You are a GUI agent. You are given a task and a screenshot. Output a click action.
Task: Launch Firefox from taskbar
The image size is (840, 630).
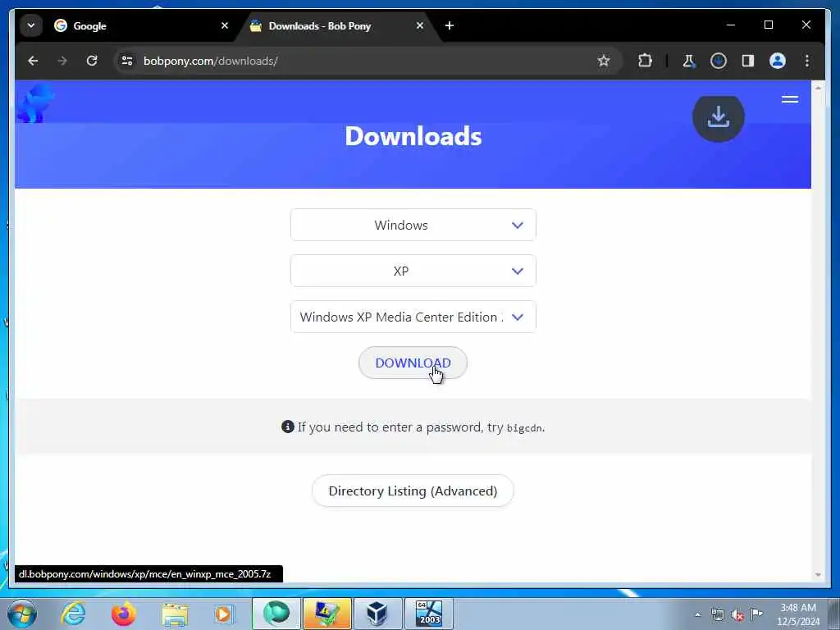(x=123, y=614)
